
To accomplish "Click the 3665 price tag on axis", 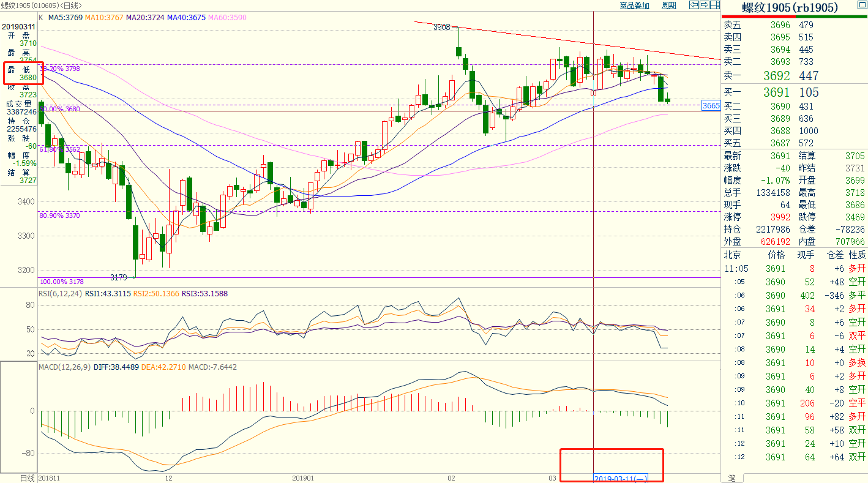I will tap(711, 106).
